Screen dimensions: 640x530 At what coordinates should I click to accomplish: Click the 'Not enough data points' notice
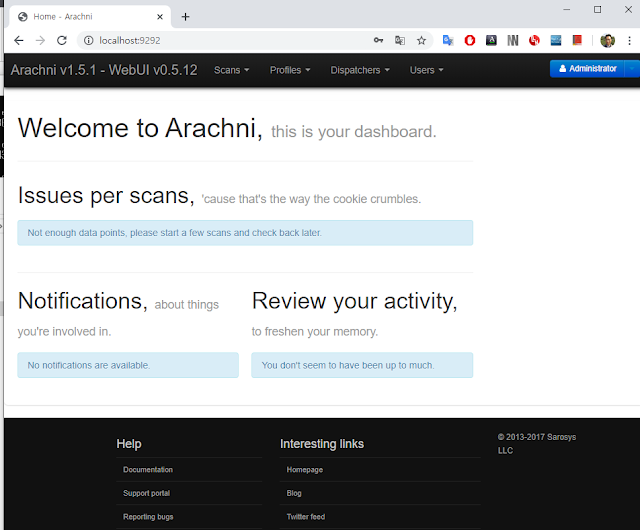coord(245,233)
